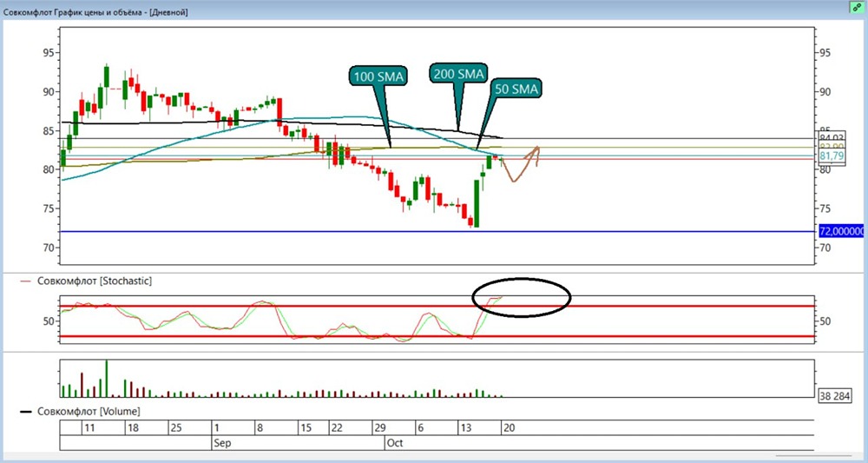This screenshot has width=868, height=463.
Task: Click the tallest green volume bar
Action: tap(106, 378)
